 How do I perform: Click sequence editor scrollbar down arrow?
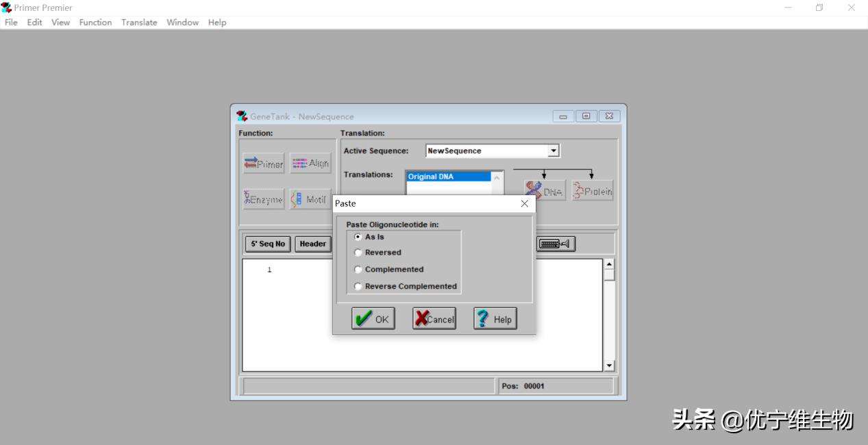[609, 366]
